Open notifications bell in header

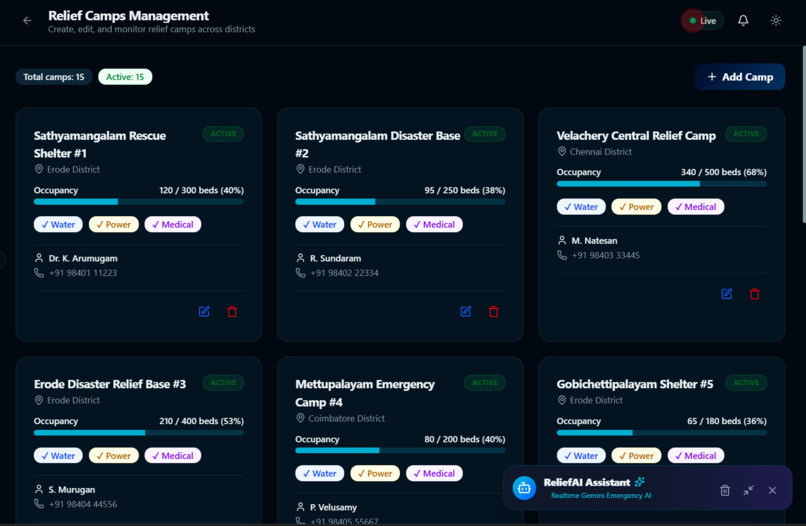[x=743, y=21]
